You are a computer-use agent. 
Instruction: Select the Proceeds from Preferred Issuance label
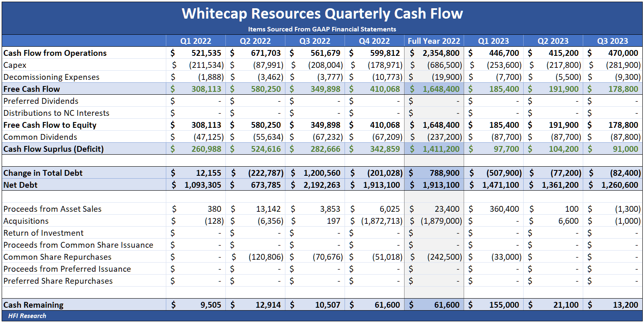[67, 269]
